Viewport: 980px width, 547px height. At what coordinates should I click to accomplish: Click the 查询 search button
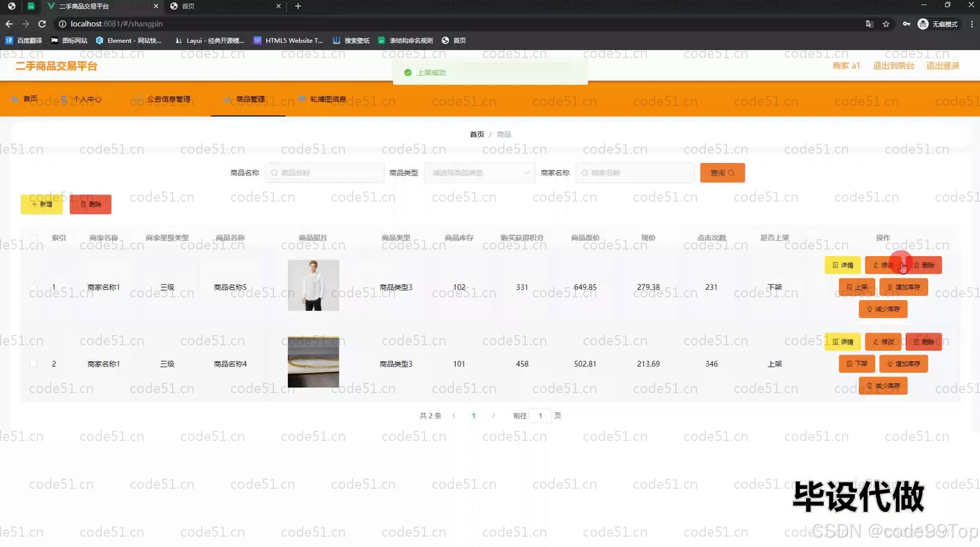click(x=722, y=173)
